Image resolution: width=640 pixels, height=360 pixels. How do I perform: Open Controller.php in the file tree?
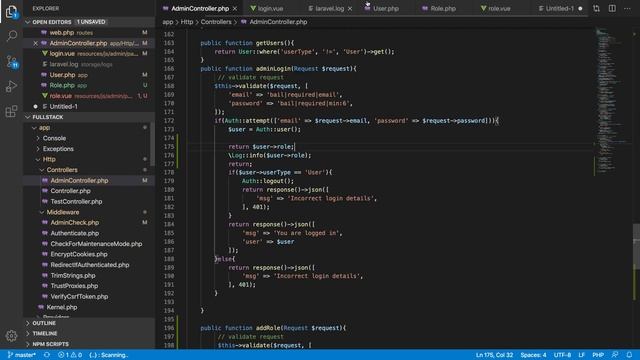(x=70, y=191)
